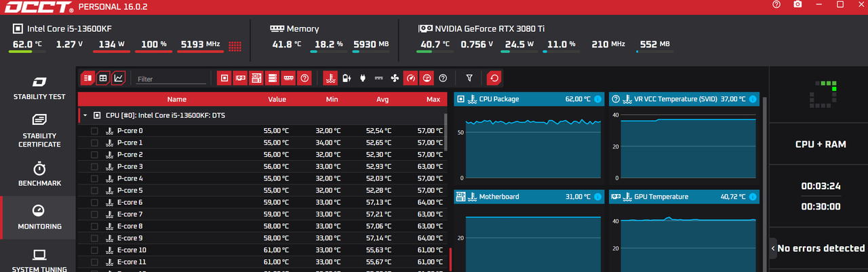Collapse CPU [#0] DTS sensor group
Screen dimensions: 868x272
coord(85,115)
